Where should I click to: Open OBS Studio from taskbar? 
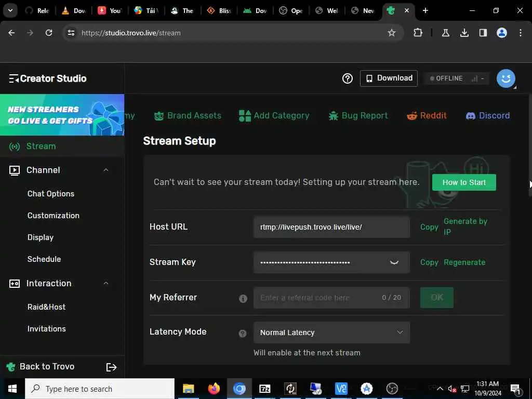pos(392,389)
